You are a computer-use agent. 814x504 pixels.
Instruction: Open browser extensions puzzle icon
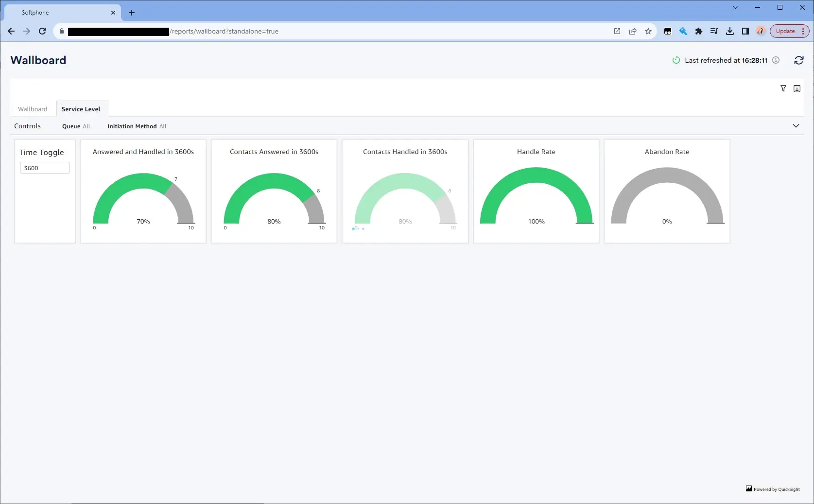(x=698, y=31)
